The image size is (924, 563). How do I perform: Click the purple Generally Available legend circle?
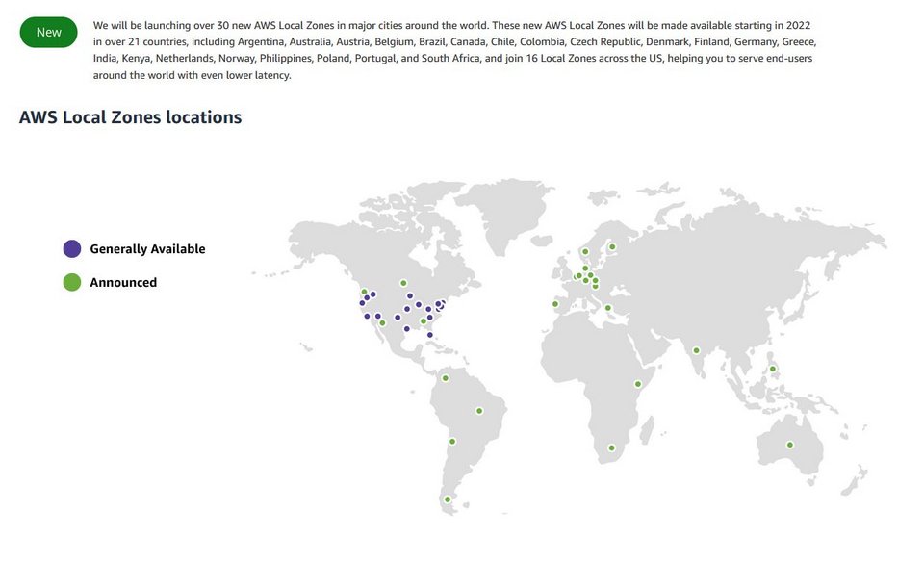coord(71,249)
